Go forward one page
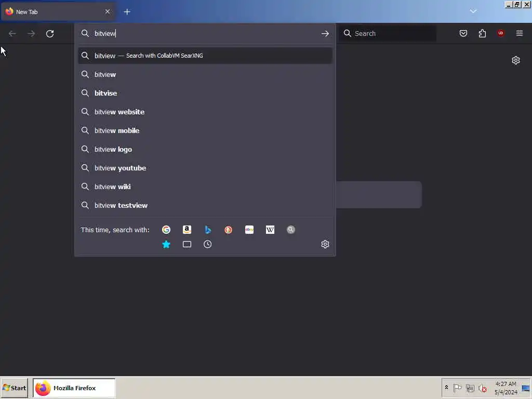Viewport: 532px width, 399px height. click(x=31, y=33)
